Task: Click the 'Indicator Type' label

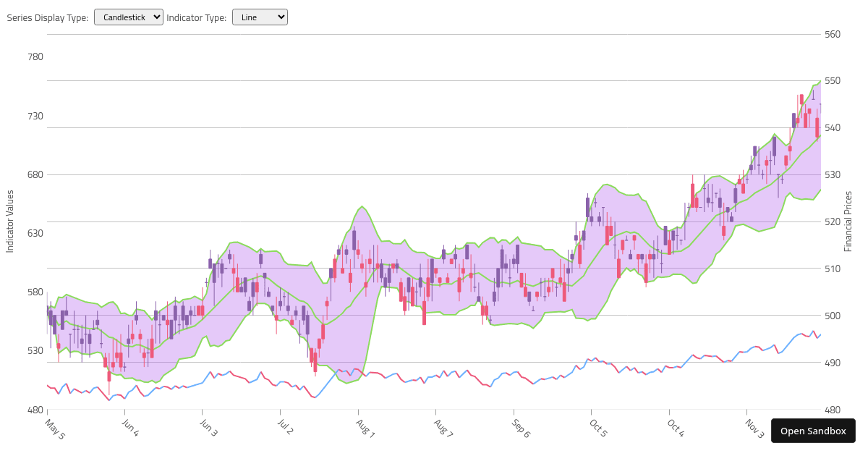Action: coord(197,17)
